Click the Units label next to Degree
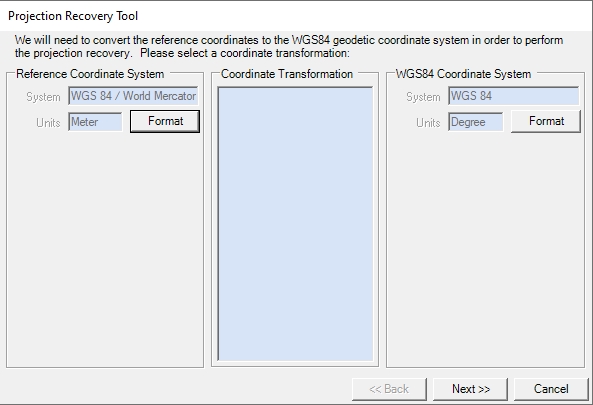The image size is (593, 405). pos(428,123)
